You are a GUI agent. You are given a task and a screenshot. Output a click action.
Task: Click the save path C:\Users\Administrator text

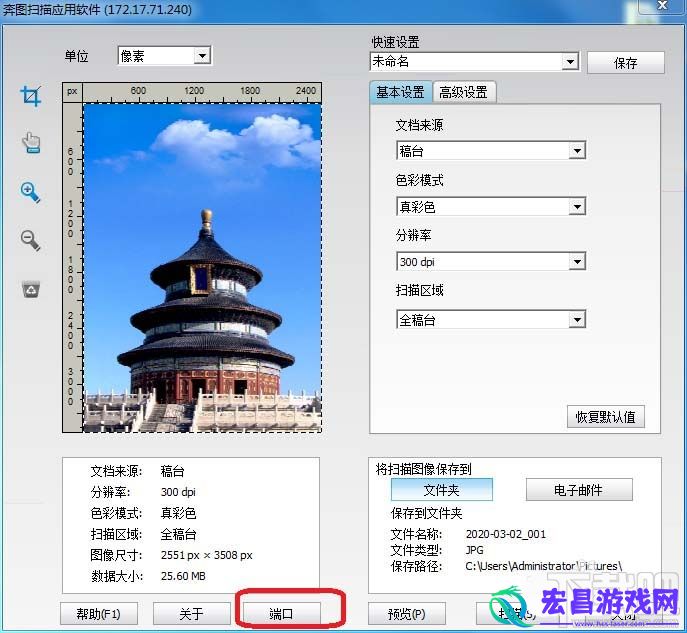pos(543,566)
